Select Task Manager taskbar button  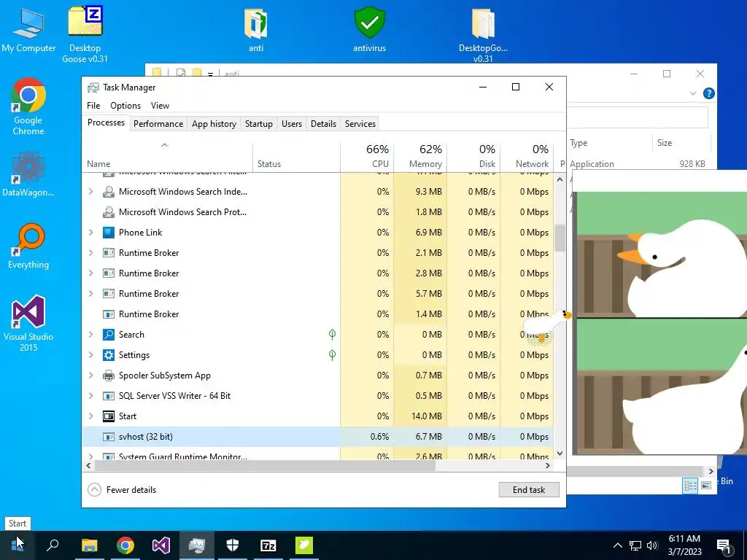[197, 545]
